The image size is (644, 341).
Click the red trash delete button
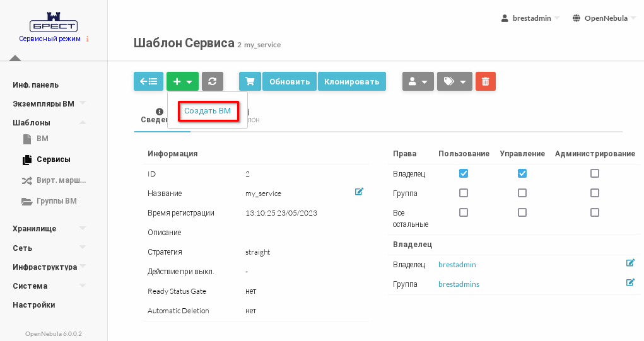point(485,81)
